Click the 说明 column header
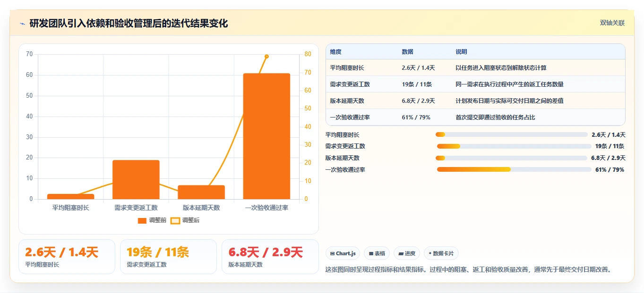 point(461,52)
